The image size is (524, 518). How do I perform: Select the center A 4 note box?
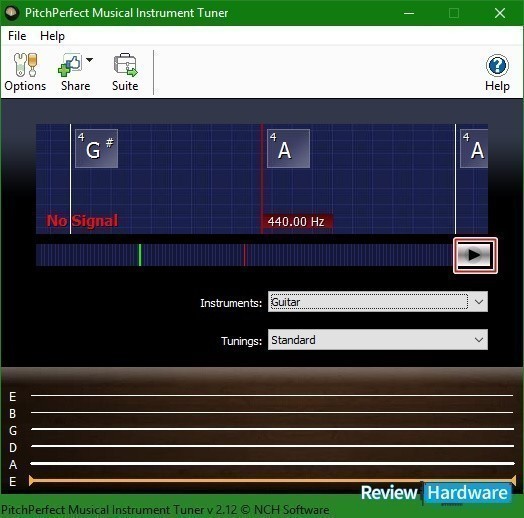288,148
